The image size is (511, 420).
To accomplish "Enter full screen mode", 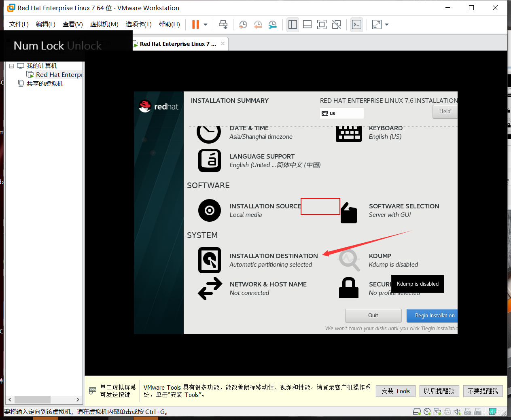I will point(322,25).
